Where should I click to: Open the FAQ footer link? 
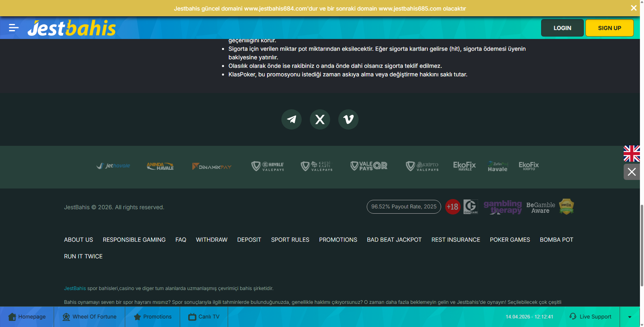coord(181,240)
